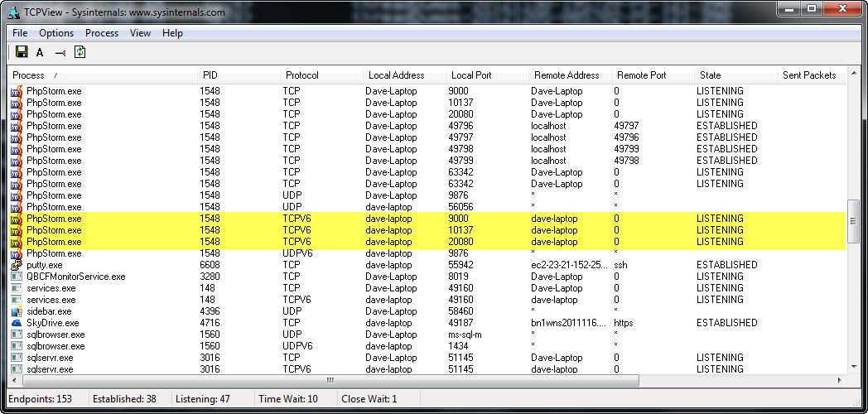Select the SkyDrive.exe row name
Image resolution: width=868 pixels, height=414 pixels.
click(52, 323)
